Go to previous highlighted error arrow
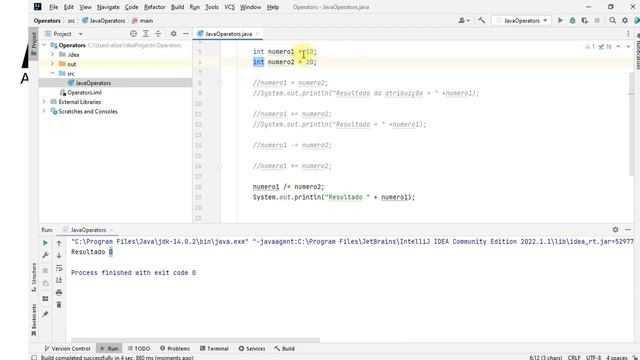 point(618,47)
